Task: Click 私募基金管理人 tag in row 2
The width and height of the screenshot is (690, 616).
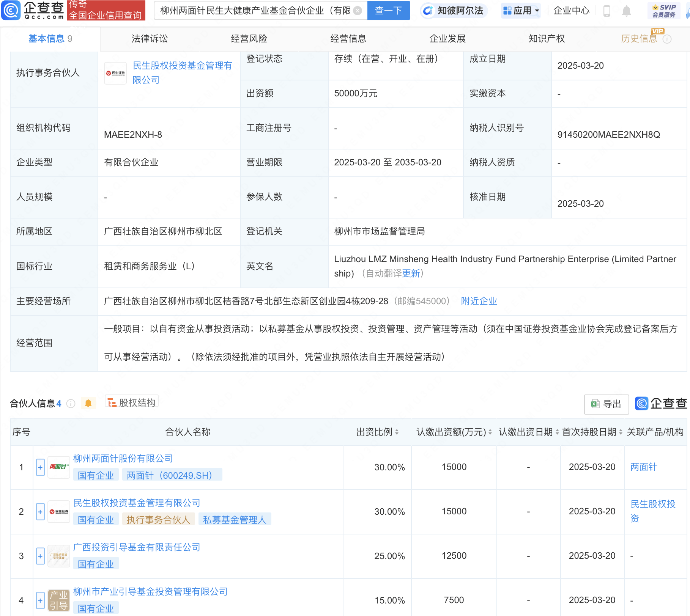Action: click(x=235, y=520)
